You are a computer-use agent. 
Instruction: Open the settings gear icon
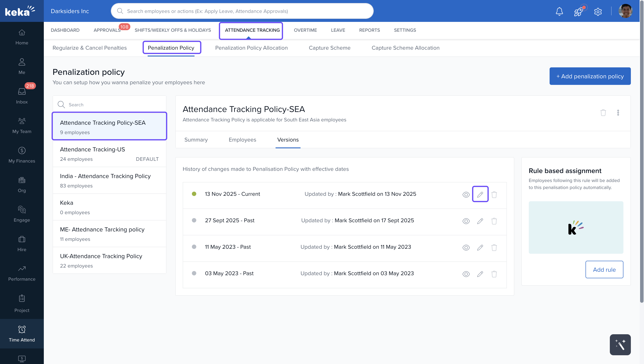point(598,12)
